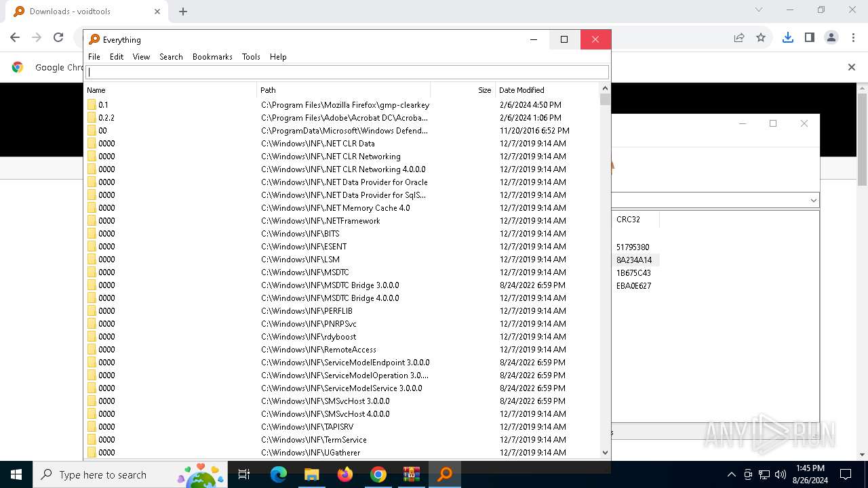Select folder icon in the INF\TAPISRV row
868x488 pixels.
tap(92, 427)
